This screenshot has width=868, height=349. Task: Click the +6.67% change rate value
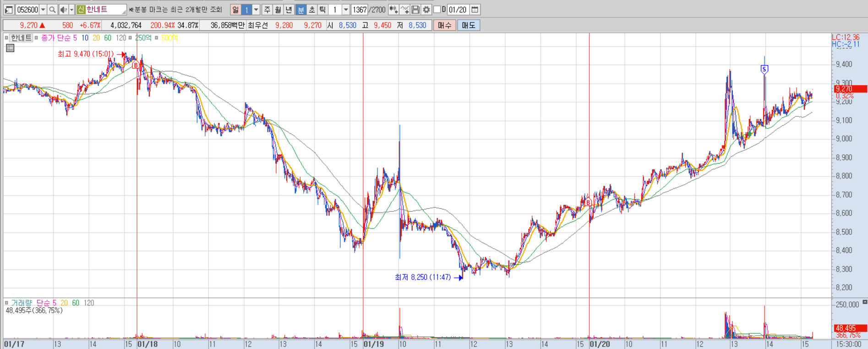pyautogui.click(x=90, y=25)
